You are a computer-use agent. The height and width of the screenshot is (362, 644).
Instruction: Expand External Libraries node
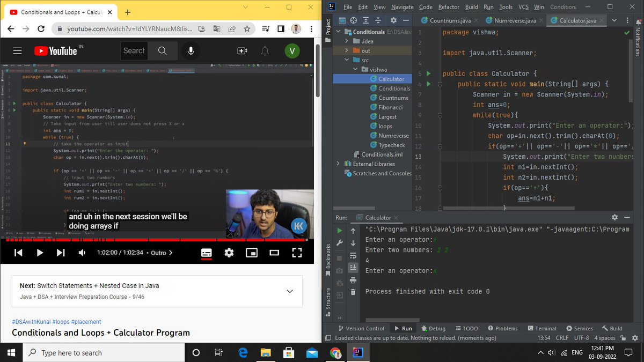pos(338,164)
